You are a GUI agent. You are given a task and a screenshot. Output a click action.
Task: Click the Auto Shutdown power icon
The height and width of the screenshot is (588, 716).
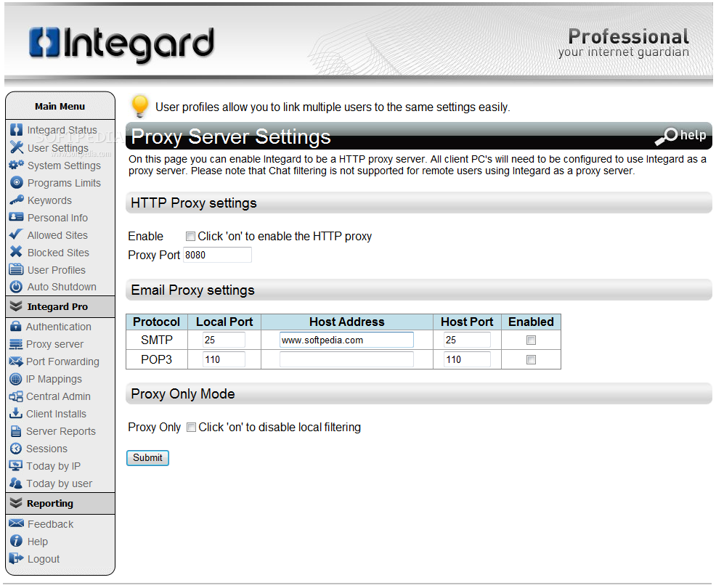[x=17, y=287]
